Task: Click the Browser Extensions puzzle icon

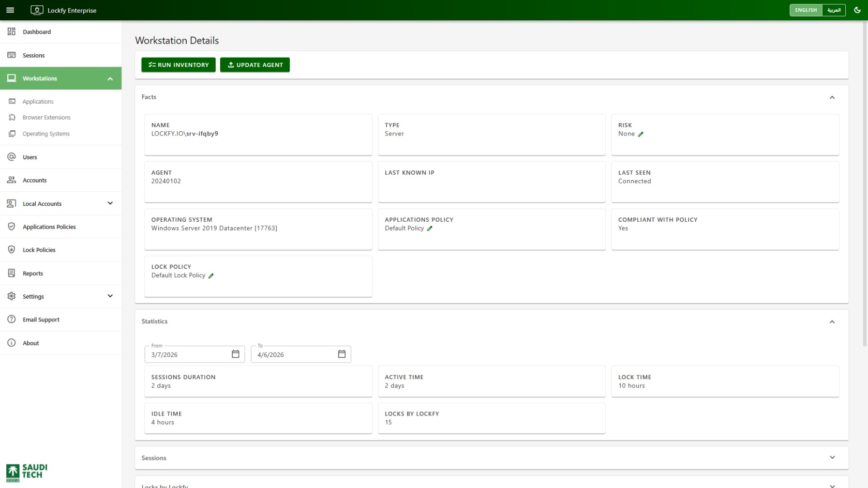Action: point(12,118)
